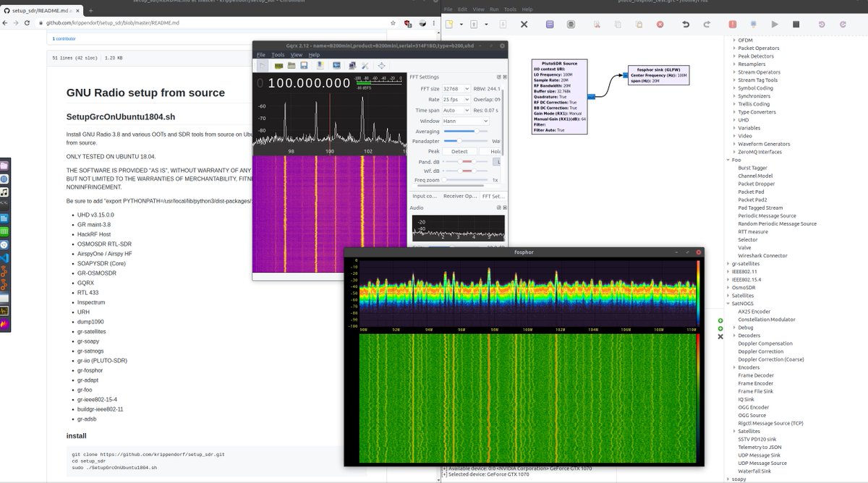Collapse the SatNOGS block category
The height and width of the screenshot is (483, 868).
(x=728, y=304)
